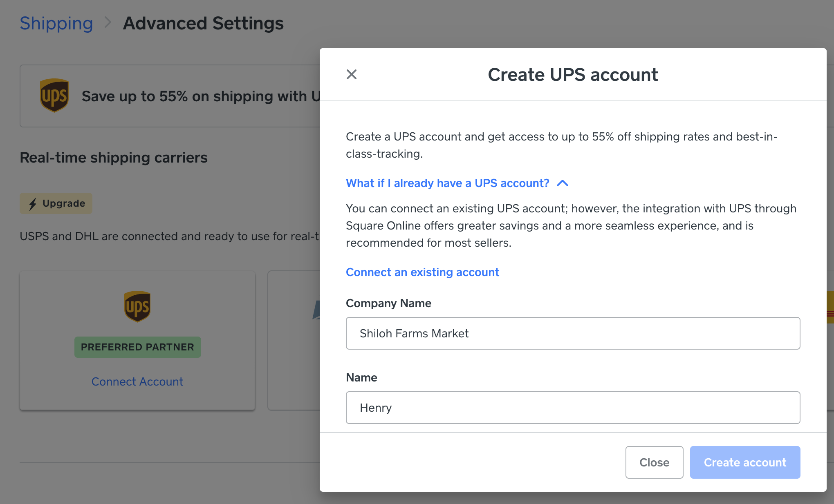Click the Create account button

point(745,462)
